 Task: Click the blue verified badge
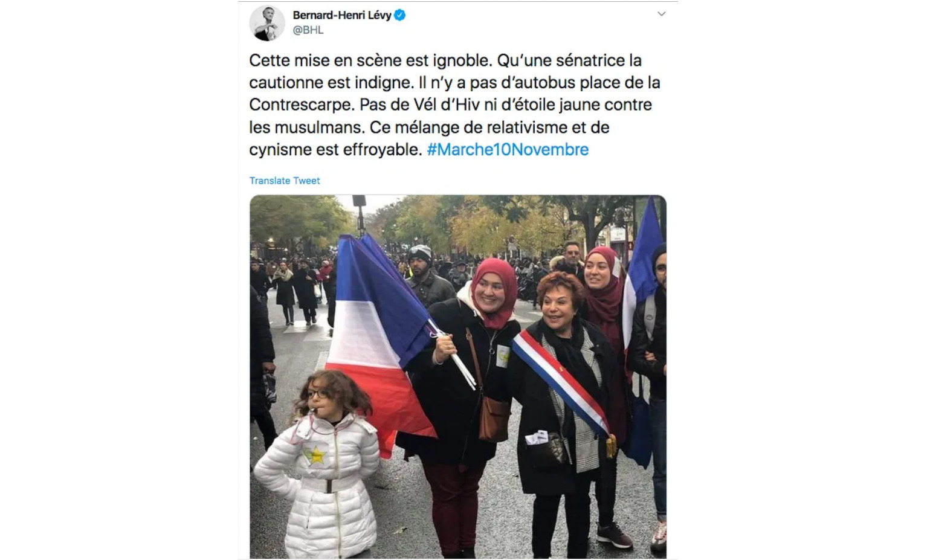(x=400, y=15)
